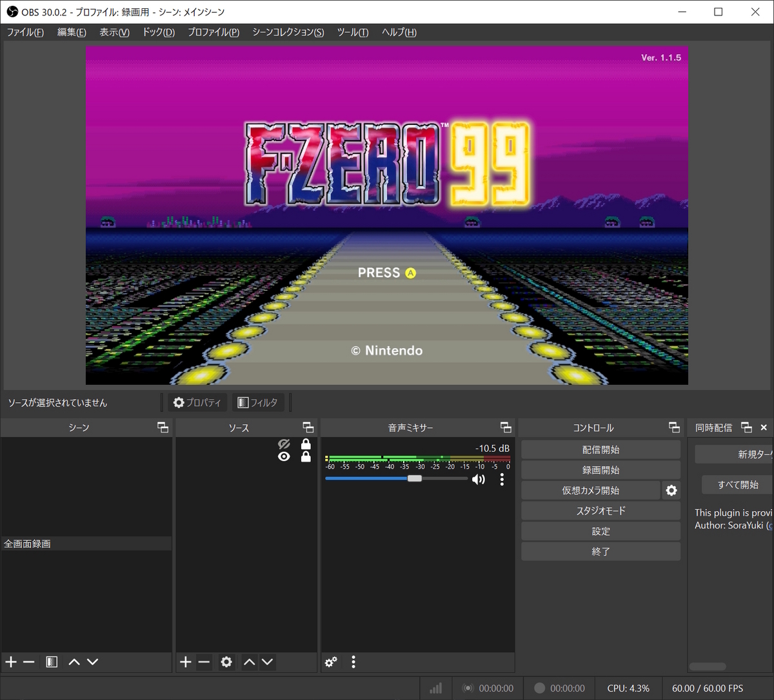Open audio mixer bottom three-dot menu
The image size is (774, 700).
point(353,662)
